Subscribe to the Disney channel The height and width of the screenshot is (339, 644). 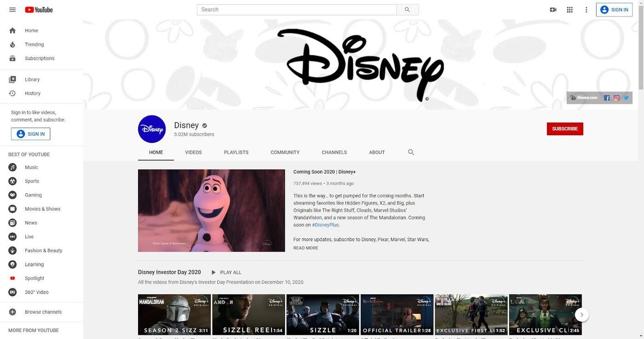tap(565, 129)
